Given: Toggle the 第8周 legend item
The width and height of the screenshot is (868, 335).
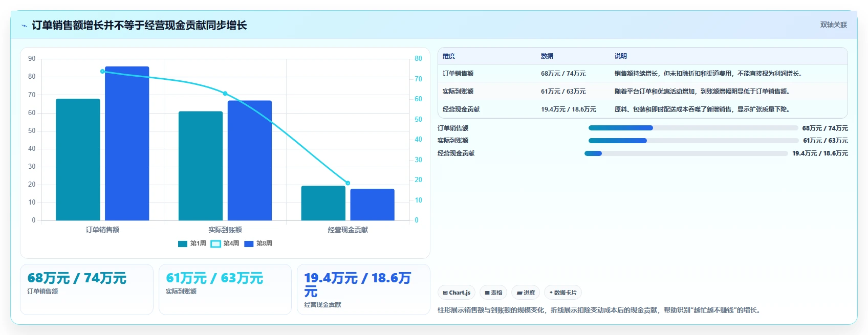Looking at the screenshot, I should [x=258, y=243].
